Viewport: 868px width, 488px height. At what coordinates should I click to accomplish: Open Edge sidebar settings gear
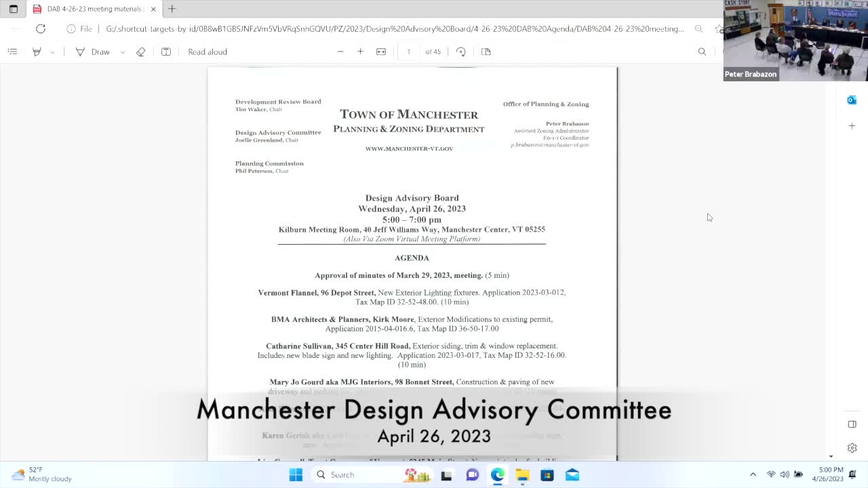pos(852,448)
